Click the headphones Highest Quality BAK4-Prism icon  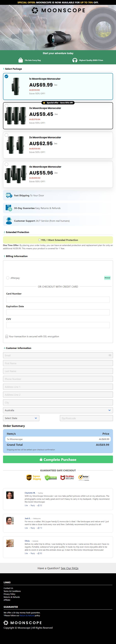point(75,60)
